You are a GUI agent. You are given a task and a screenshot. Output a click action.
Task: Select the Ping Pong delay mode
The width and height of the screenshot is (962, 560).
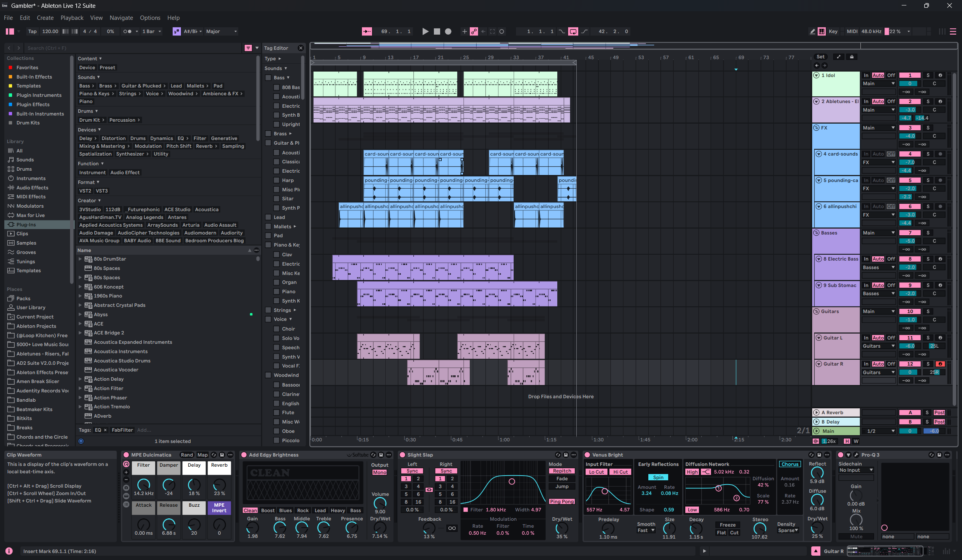pos(562,501)
